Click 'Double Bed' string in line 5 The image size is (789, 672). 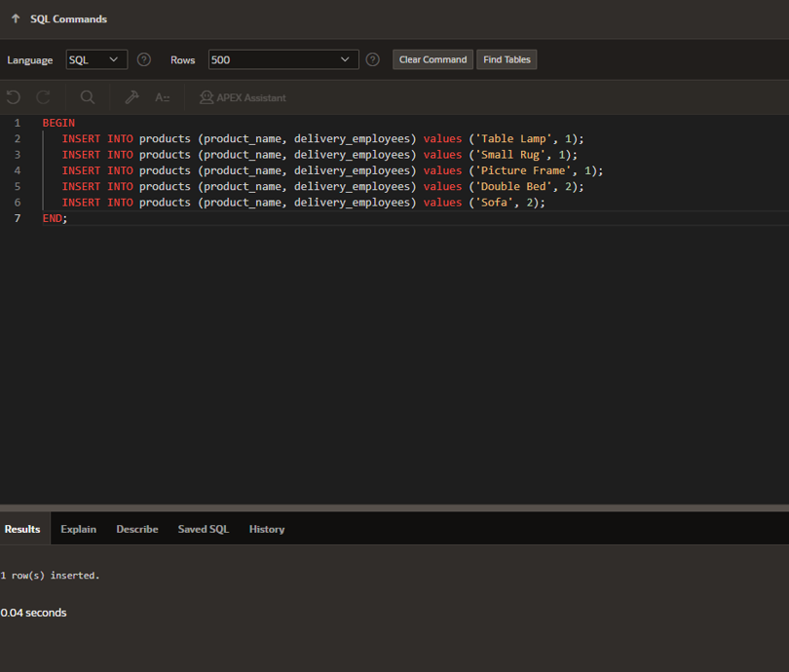[513, 187]
